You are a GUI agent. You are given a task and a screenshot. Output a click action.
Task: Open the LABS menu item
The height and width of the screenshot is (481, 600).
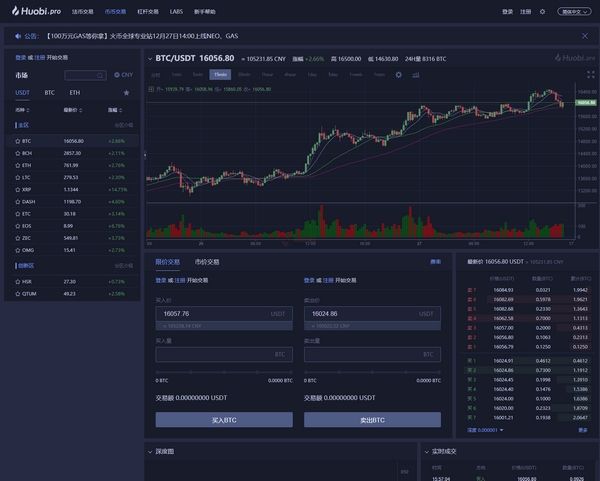[176, 12]
